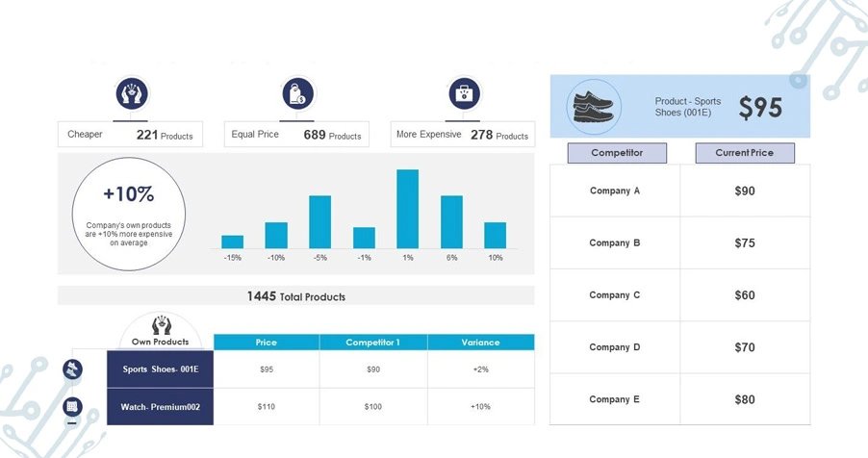Open the Price column tab
The height and width of the screenshot is (458, 868).
click(267, 343)
